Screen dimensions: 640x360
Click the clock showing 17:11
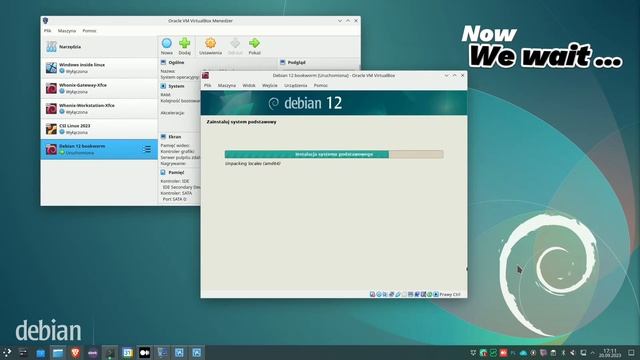611,353
